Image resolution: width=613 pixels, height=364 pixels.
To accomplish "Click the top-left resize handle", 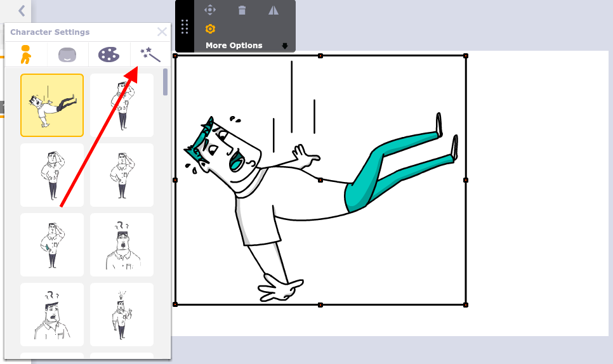I will 175,56.
